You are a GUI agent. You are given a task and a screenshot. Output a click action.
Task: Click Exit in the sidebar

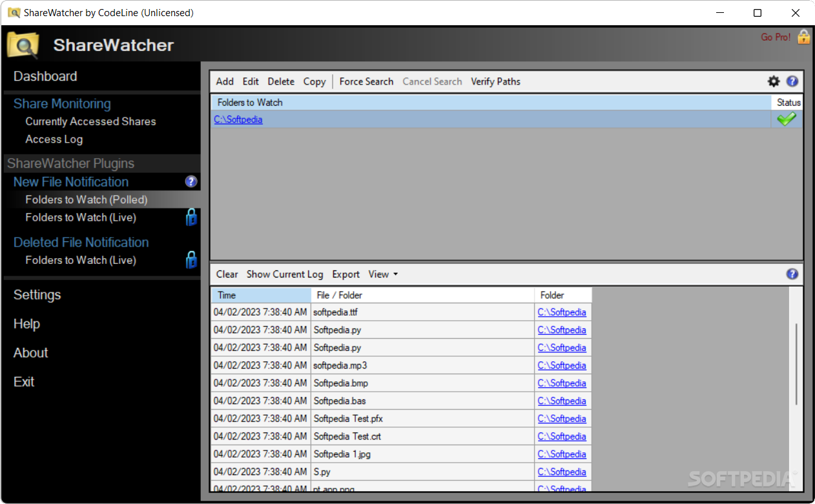click(24, 382)
